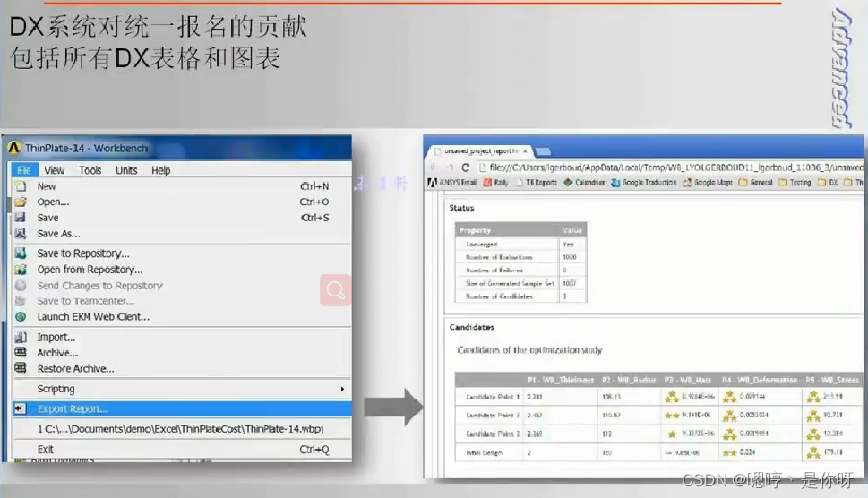Screen dimensions: 868x498
Task: Click the Save to Teamcenter icon
Action: click(x=21, y=301)
